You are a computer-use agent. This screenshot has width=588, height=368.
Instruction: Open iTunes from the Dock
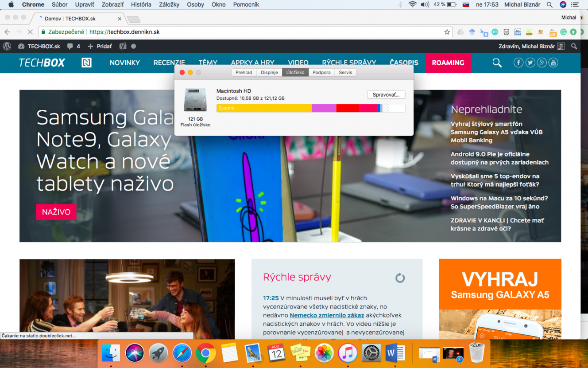coord(348,353)
